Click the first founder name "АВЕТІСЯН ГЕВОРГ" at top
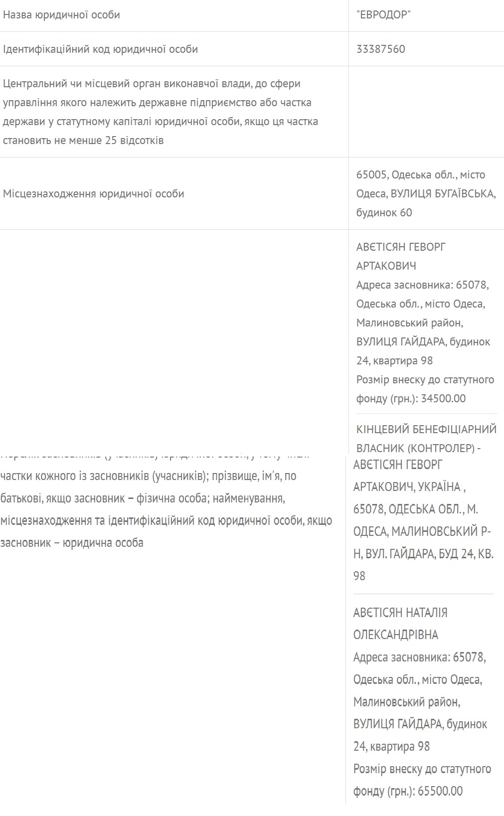This screenshot has width=504, height=816. click(401, 247)
